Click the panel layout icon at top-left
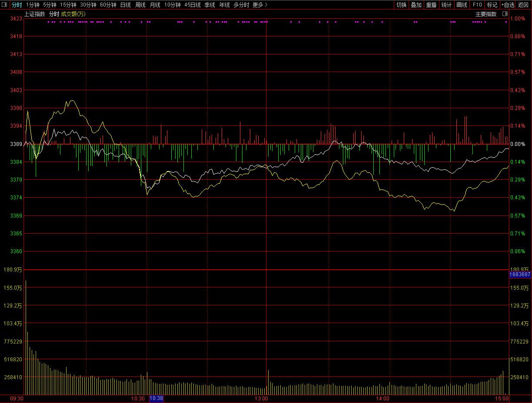The image size is (532, 403). pyautogui.click(x=5, y=5)
